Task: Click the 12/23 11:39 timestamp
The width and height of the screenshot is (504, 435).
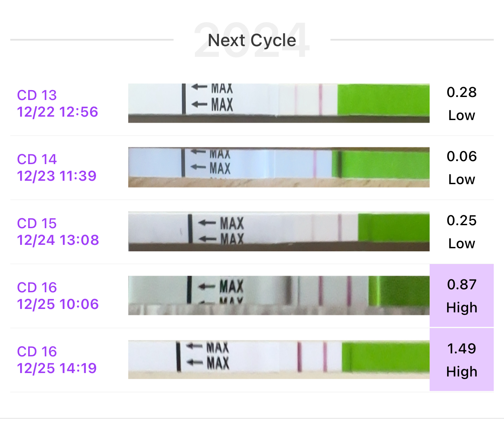Action: pos(57,176)
